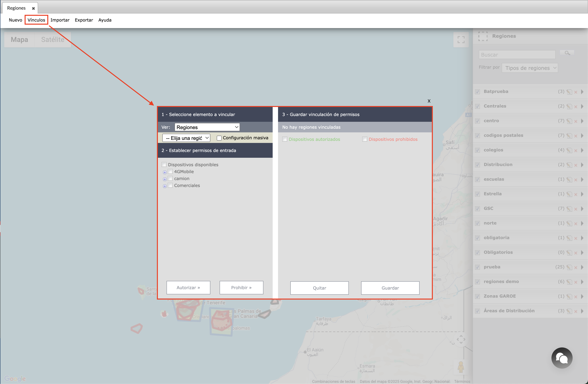Open the Ver Regiones dropdown
This screenshot has height=384, width=588.
coord(207,127)
